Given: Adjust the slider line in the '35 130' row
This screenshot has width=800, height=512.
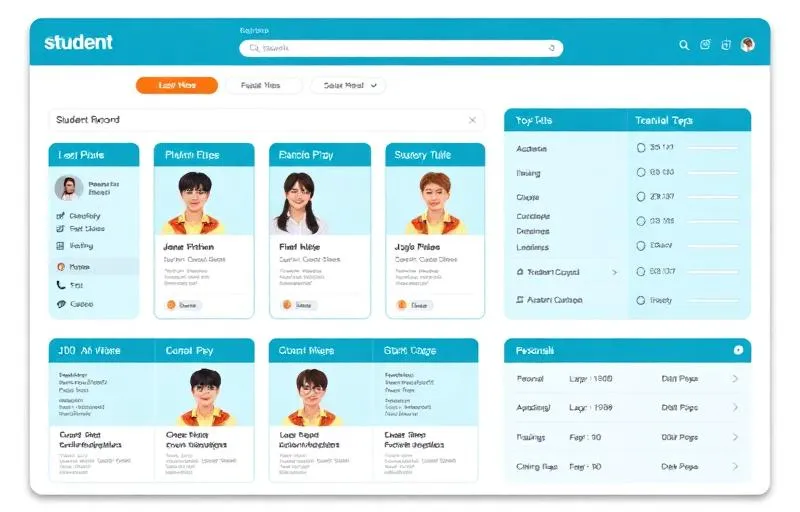Looking at the screenshot, I should tap(713, 148).
